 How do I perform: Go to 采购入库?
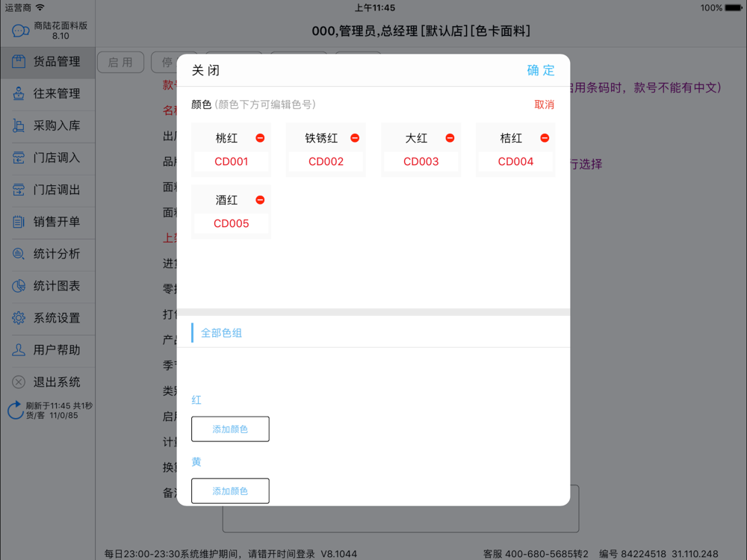click(48, 125)
